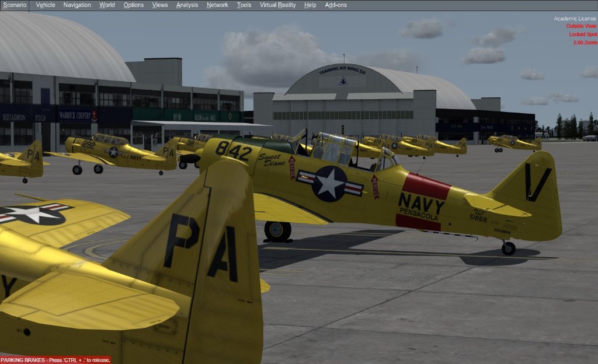Click the Locked Spot view label
Screen dimensions: 598x364
coord(583,34)
